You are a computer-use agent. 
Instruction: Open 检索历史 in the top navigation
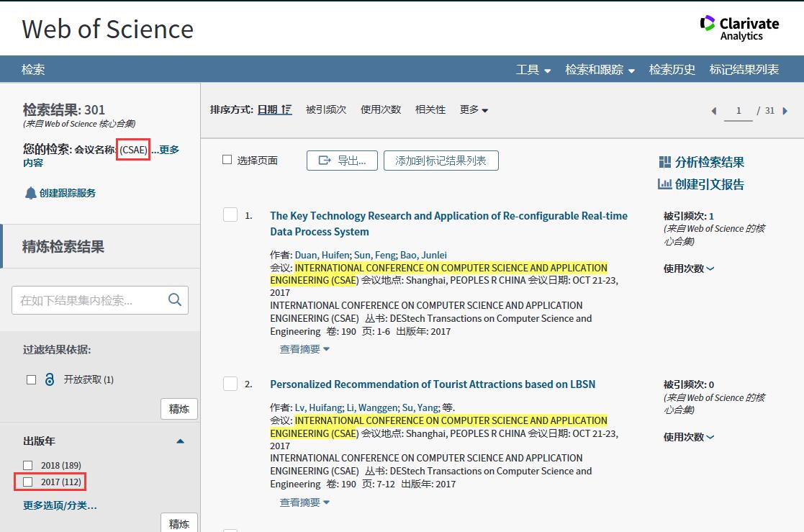(x=672, y=70)
